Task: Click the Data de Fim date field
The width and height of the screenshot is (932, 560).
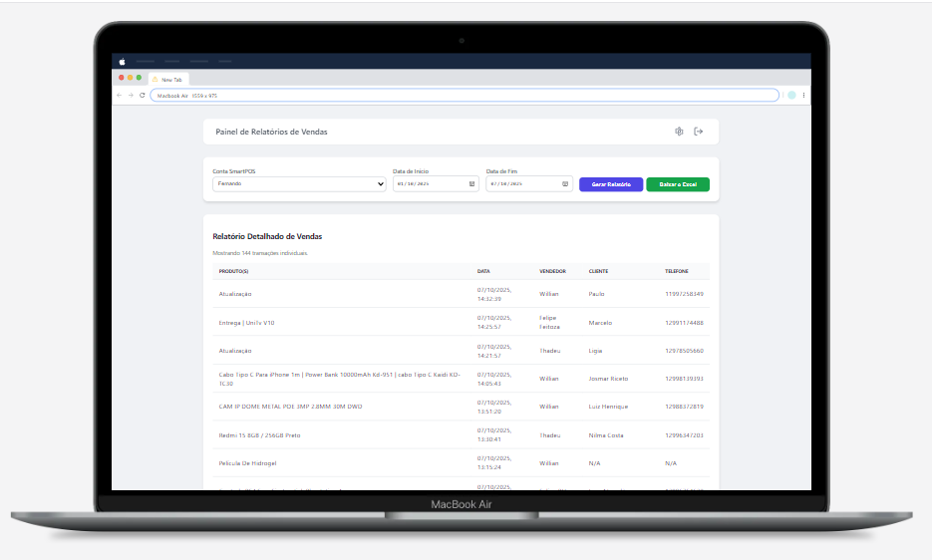Action: pos(520,184)
